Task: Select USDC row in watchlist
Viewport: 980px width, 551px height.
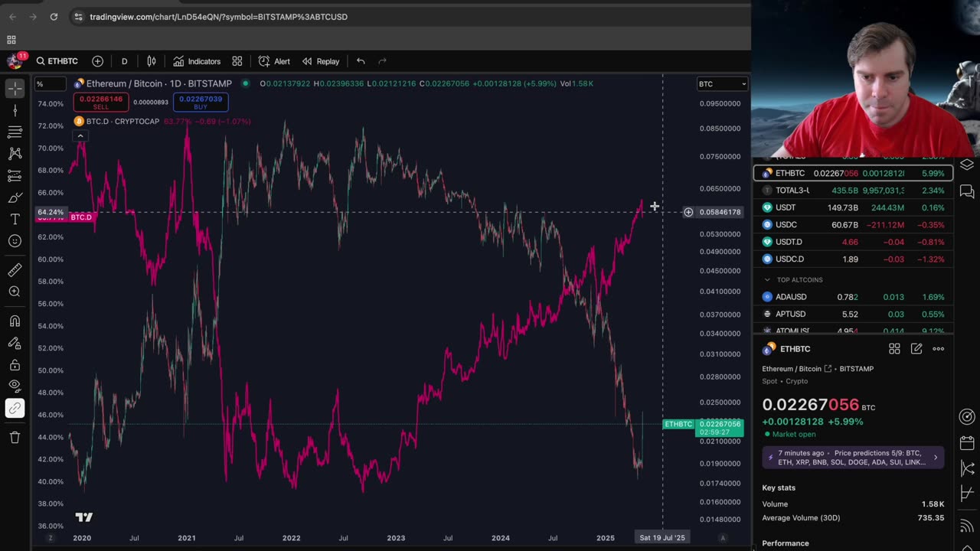Action: click(x=853, y=224)
